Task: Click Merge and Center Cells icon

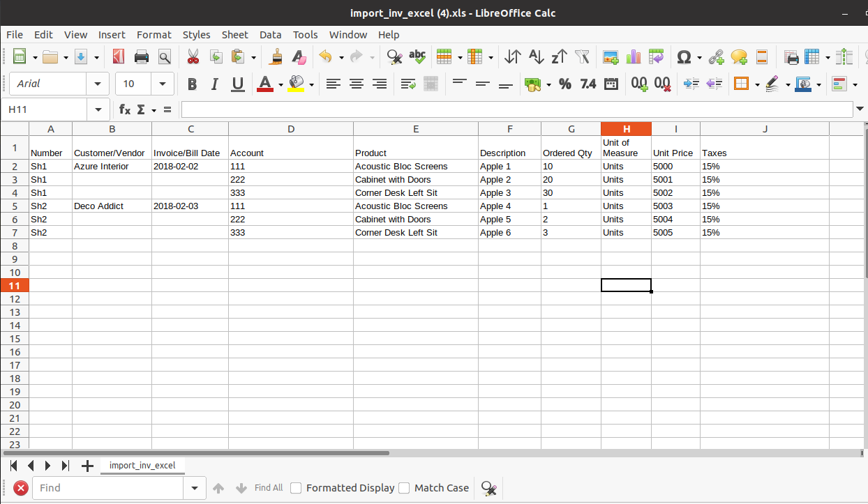Action: coord(431,84)
